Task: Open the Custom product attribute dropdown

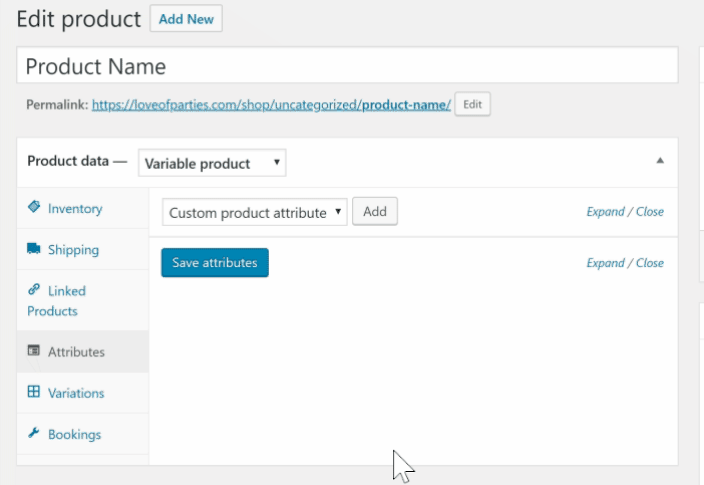Action: (x=255, y=212)
